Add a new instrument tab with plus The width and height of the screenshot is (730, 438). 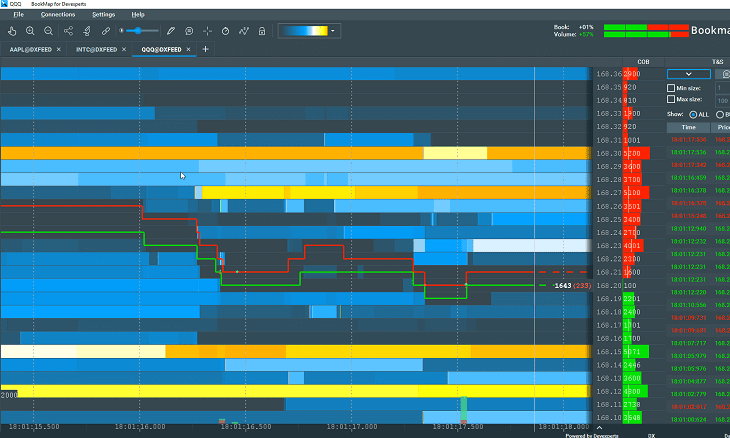click(205, 49)
